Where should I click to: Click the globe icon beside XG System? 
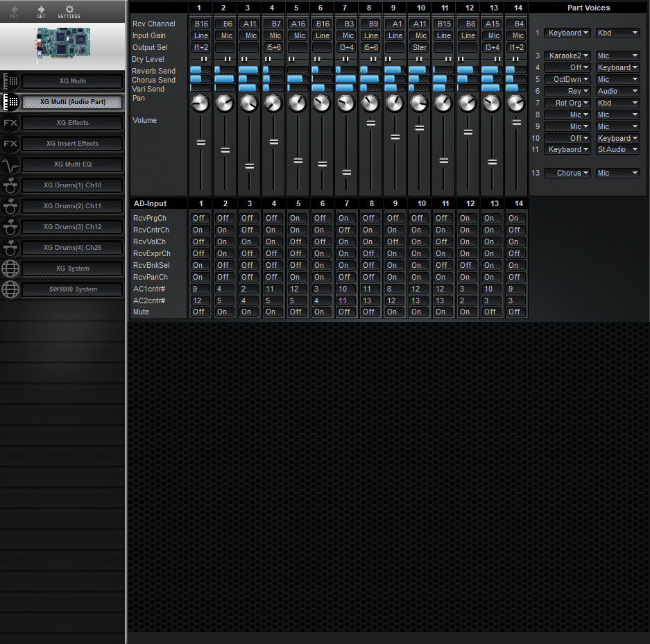pyautogui.click(x=10, y=269)
